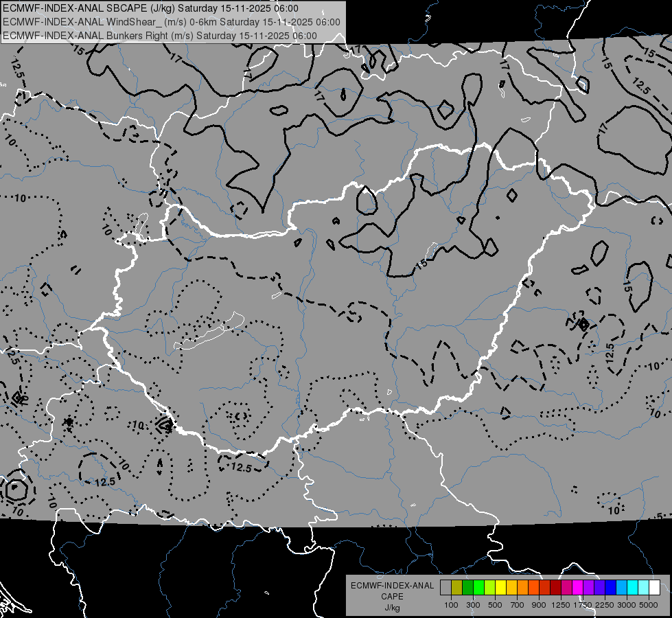Click the Bunkers Right title line
Image resolution: width=672 pixels, height=618 pixels.
click(x=160, y=36)
